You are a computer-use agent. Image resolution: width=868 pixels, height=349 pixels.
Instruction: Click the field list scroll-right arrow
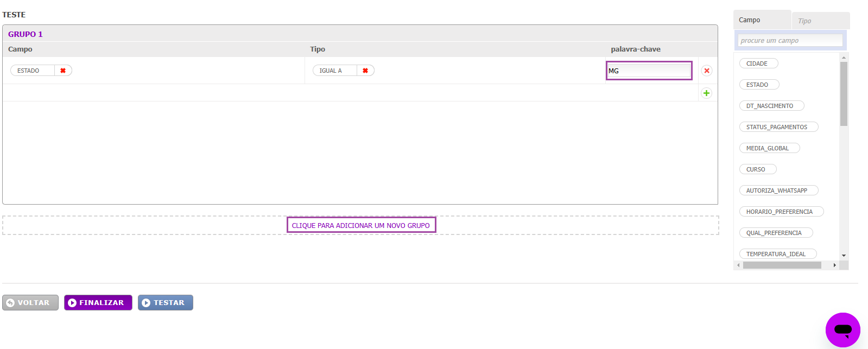pyautogui.click(x=834, y=265)
